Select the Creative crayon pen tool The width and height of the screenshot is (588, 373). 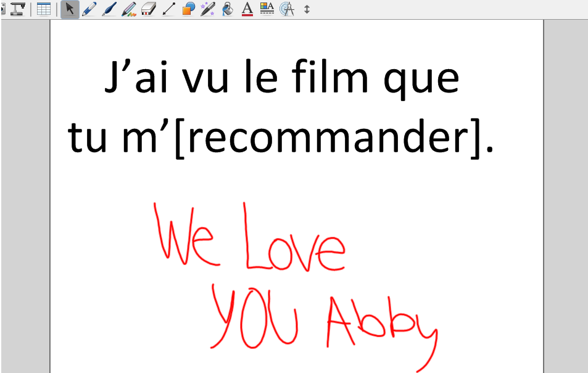click(128, 9)
